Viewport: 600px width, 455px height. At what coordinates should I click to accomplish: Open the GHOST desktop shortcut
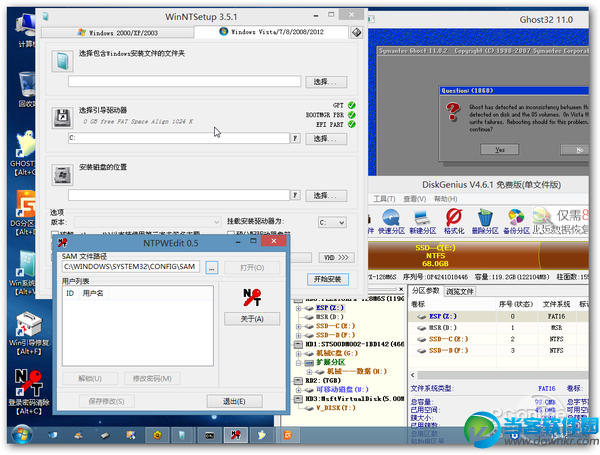tap(24, 153)
